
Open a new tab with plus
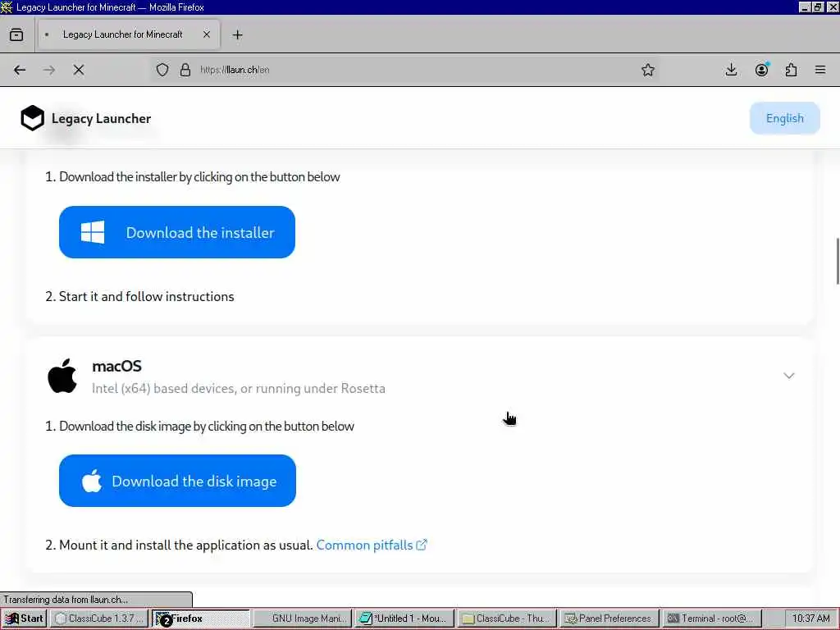[237, 34]
